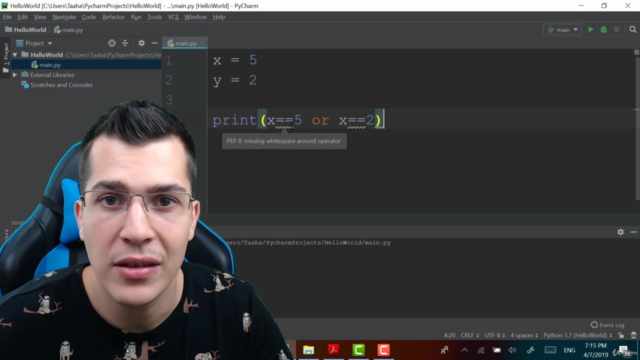Open the volume control in the tray
The height and width of the screenshot is (360, 640).
(x=512, y=350)
